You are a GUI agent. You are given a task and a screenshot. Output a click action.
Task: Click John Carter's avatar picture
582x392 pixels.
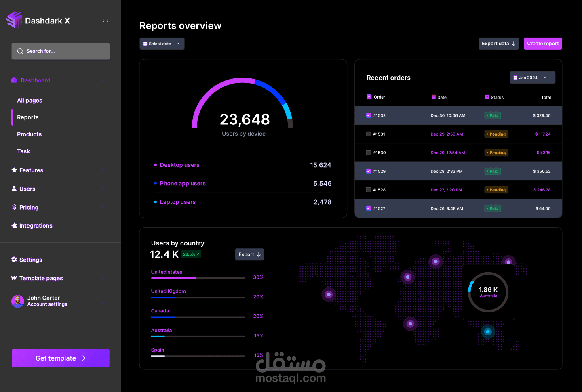click(18, 301)
